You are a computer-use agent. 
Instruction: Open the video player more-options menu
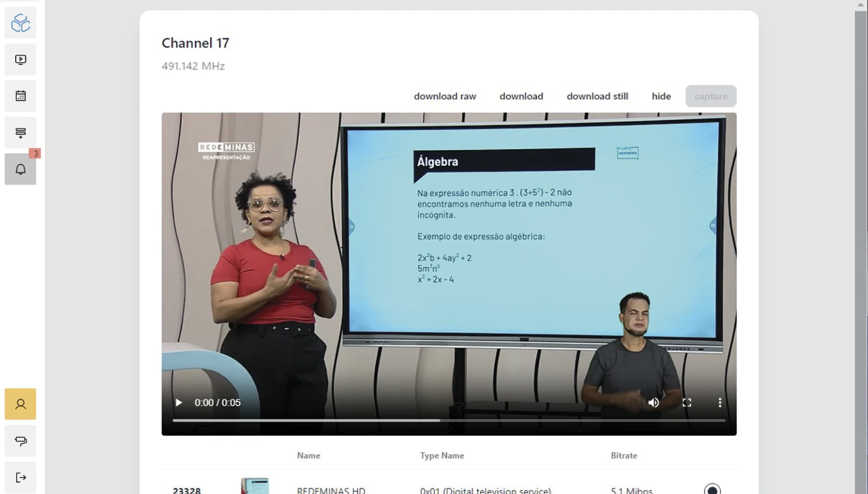coord(720,402)
